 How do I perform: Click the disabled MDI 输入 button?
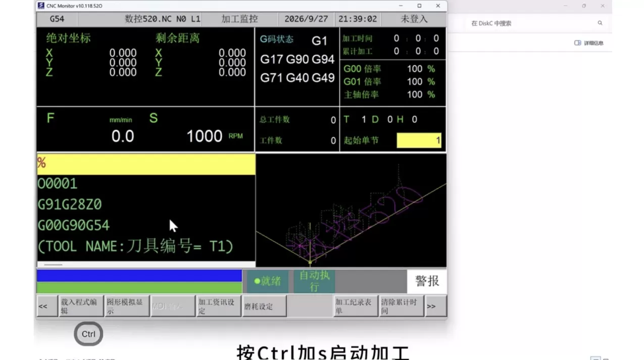point(173,306)
